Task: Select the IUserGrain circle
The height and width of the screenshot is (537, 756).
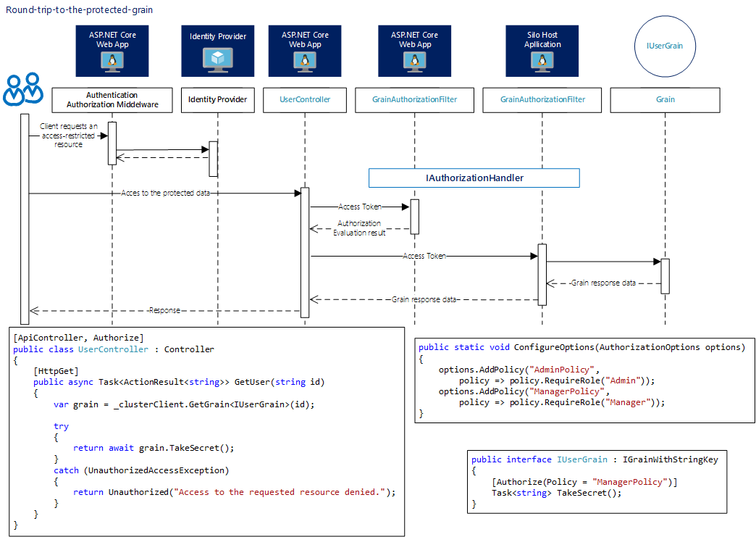Action: 665,47
